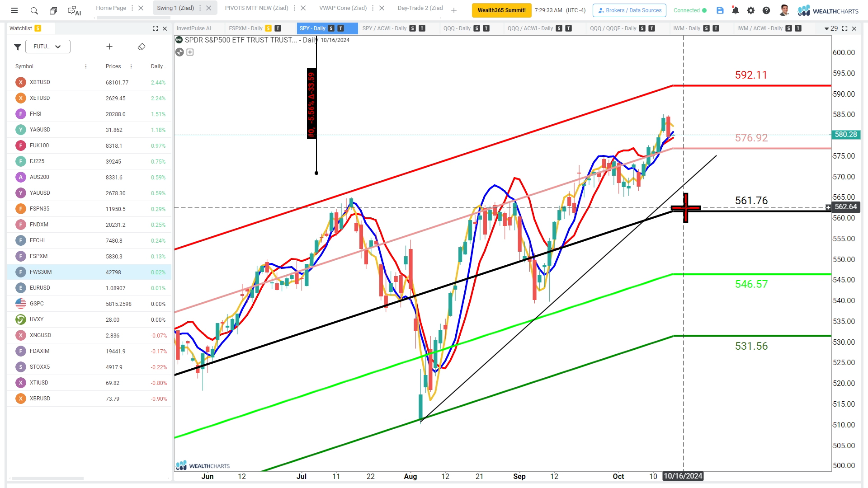Select XBRUSD row in the watchlist
Image resolution: width=868 pixels, height=488 pixels.
pos(89,399)
